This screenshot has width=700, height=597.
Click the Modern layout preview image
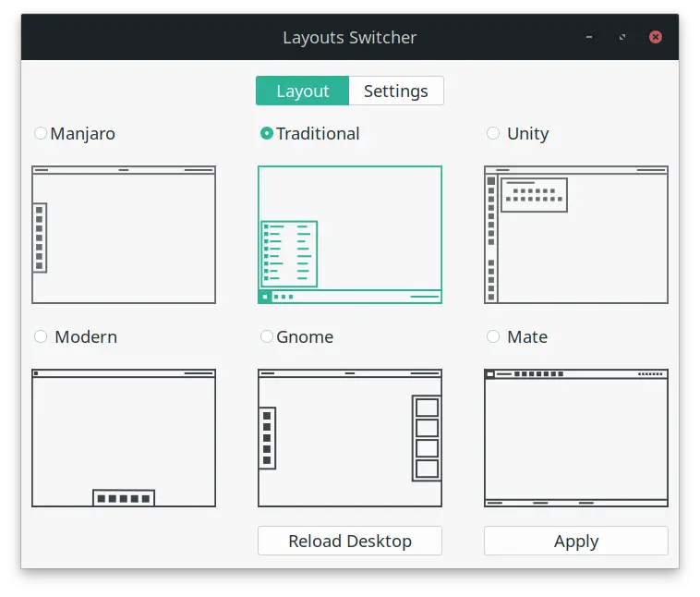click(124, 438)
